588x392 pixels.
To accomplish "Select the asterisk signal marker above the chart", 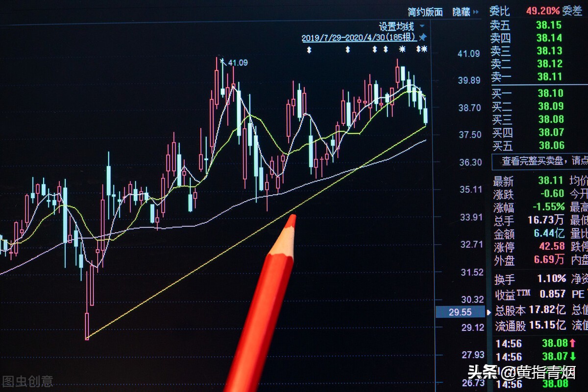I will tap(402, 49).
